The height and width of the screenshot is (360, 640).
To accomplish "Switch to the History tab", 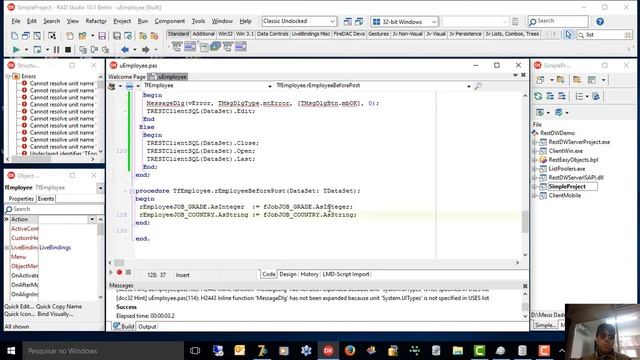I will click(x=309, y=274).
